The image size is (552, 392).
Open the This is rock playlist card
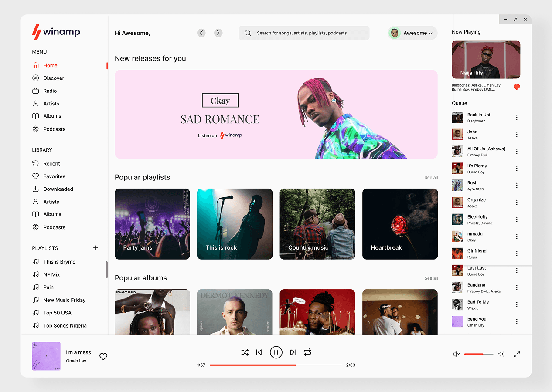click(x=235, y=224)
